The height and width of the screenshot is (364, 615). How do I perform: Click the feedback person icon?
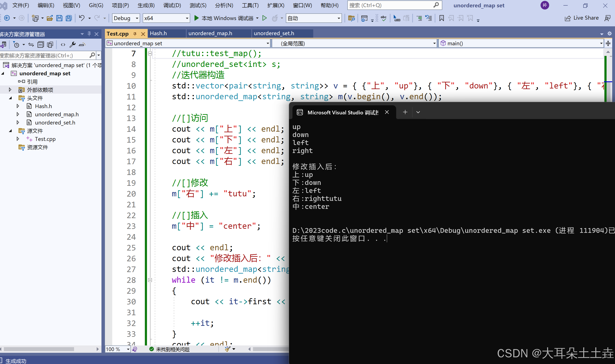(x=607, y=18)
